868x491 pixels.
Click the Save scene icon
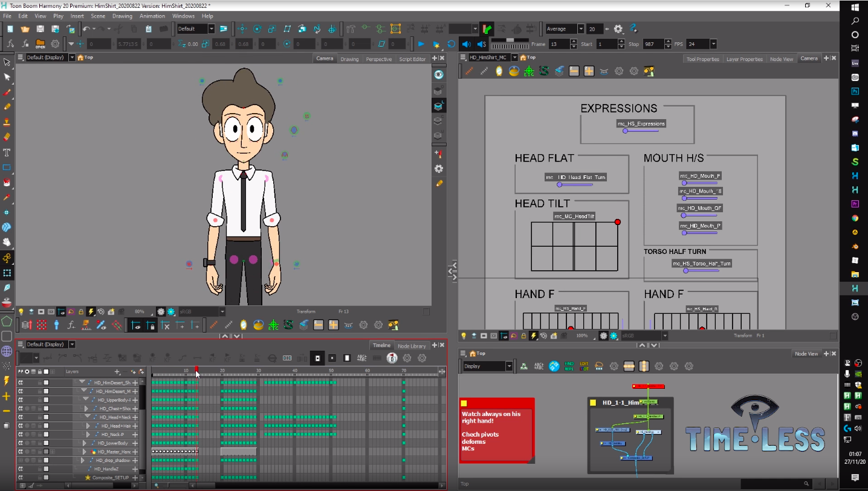pyautogui.click(x=40, y=29)
